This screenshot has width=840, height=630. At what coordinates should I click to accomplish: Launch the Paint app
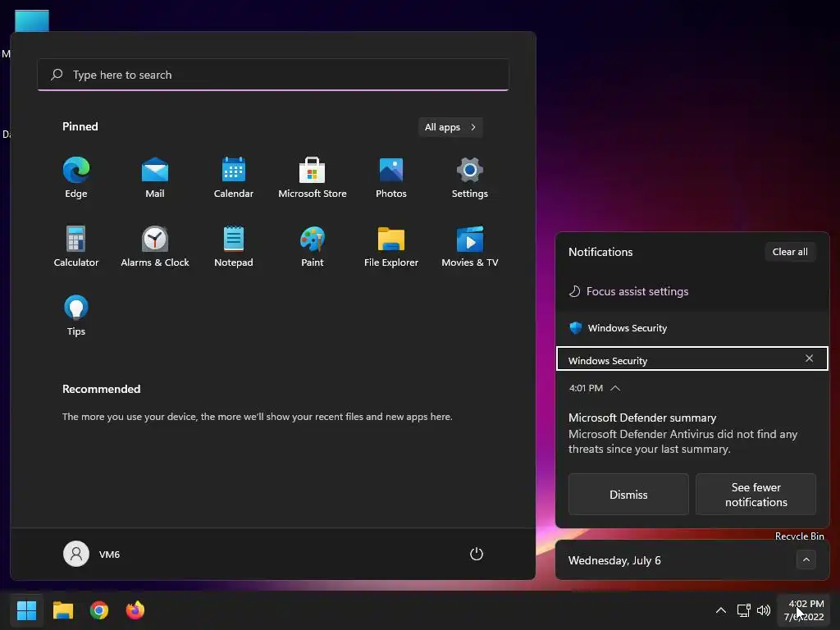(x=313, y=247)
